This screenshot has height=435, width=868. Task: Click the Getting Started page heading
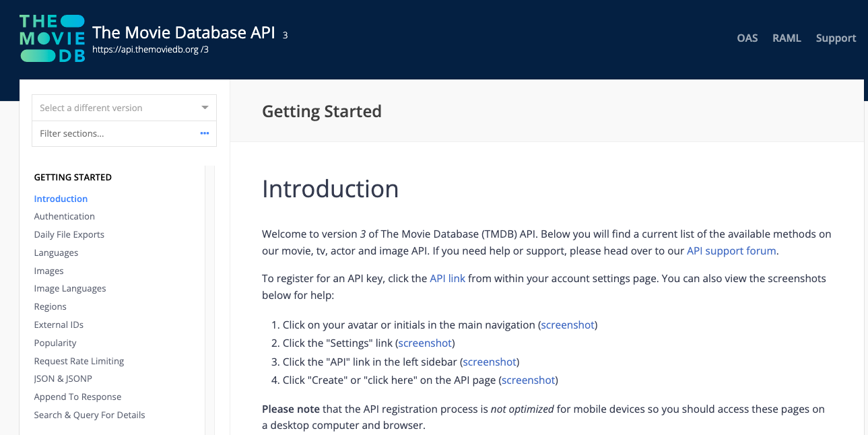pyautogui.click(x=322, y=111)
